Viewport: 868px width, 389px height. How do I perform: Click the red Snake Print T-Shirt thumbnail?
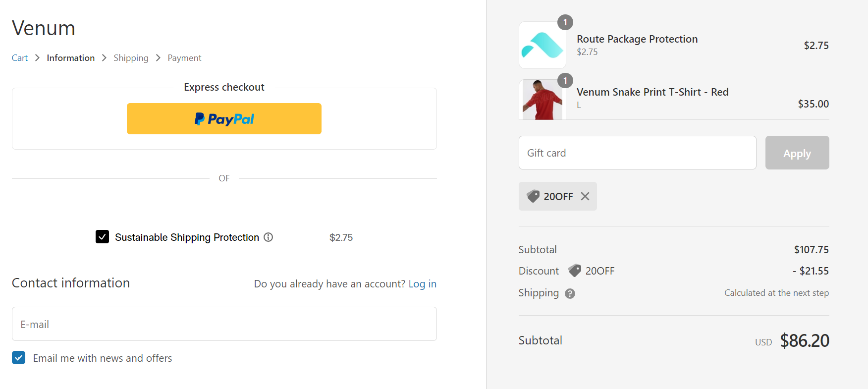[x=542, y=100]
